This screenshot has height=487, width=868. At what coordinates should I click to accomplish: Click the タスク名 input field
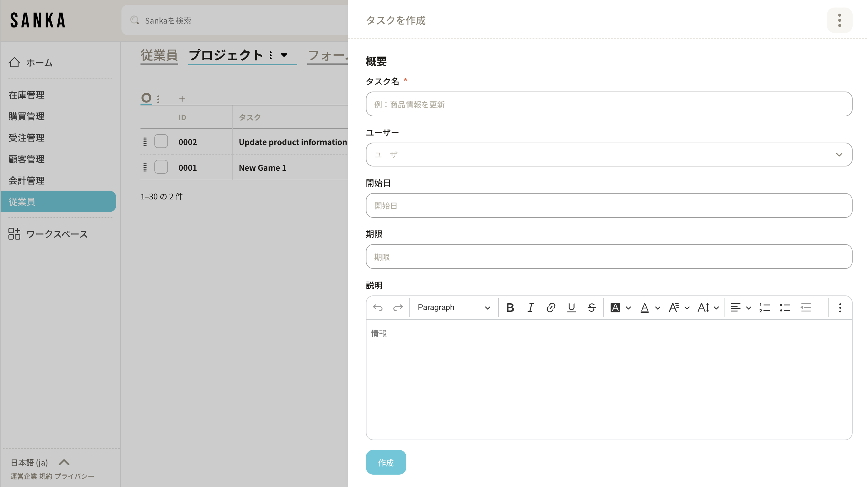[609, 104]
